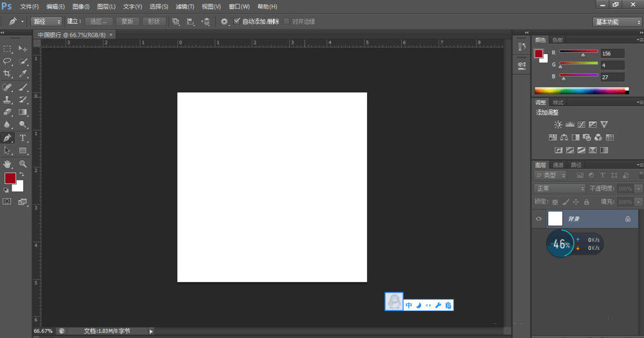Switch to the 色板 tab
This screenshot has height=338, width=644.
[557, 40]
